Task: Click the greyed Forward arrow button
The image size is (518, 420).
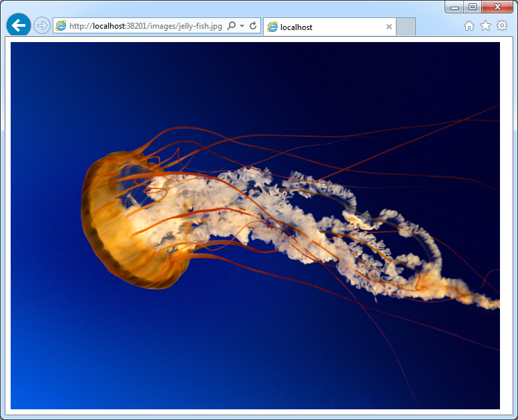Action: click(42, 25)
